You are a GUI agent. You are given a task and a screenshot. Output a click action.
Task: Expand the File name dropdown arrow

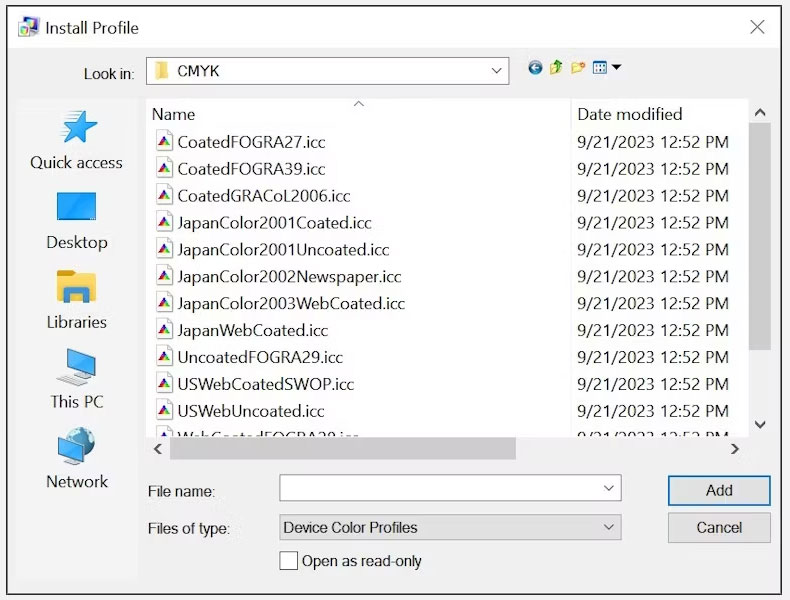click(609, 488)
